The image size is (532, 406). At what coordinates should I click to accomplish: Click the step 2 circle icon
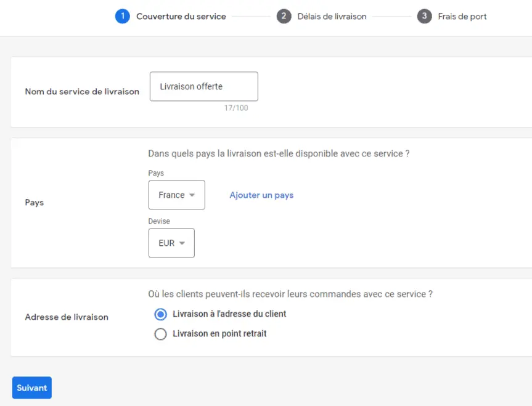click(284, 16)
